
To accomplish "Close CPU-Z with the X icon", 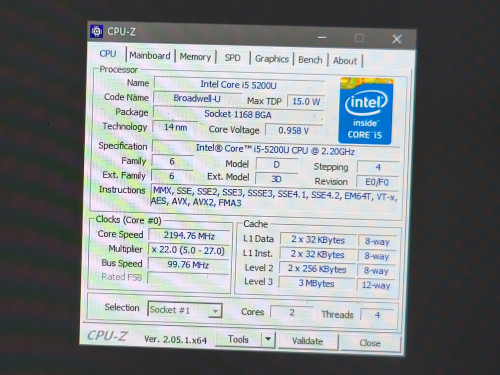I will (396, 39).
